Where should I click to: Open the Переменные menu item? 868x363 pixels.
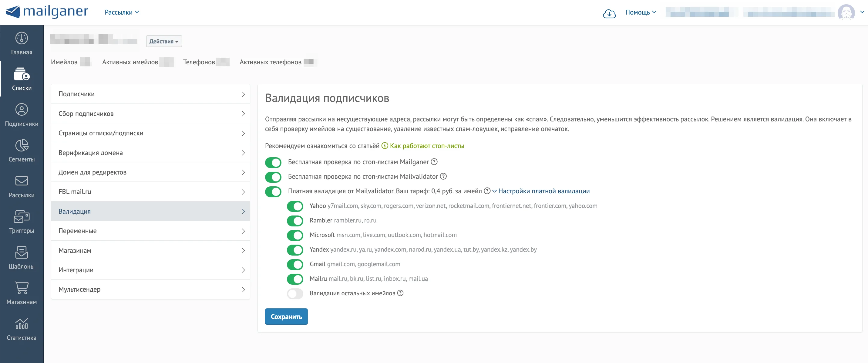pyautogui.click(x=150, y=231)
